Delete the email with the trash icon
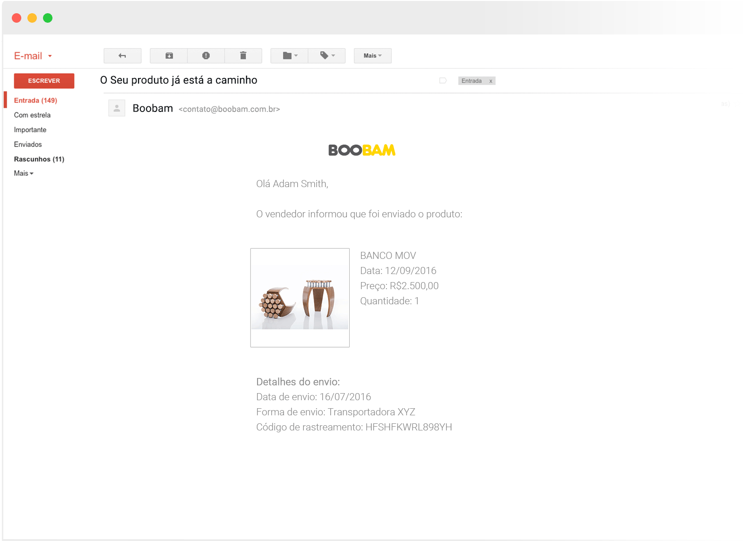The height and width of the screenshot is (541, 756). tap(243, 56)
